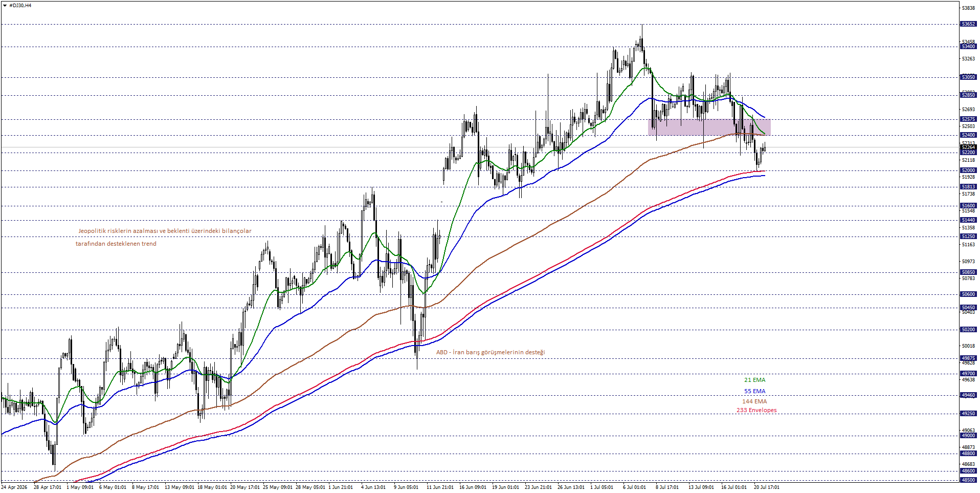980x493 pixels.
Task: Select the 52000 support level price tag
Action: (x=968, y=170)
